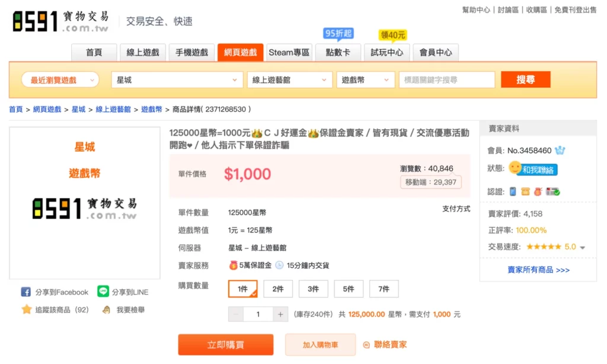Click the star icon to follow product

(27, 309)
